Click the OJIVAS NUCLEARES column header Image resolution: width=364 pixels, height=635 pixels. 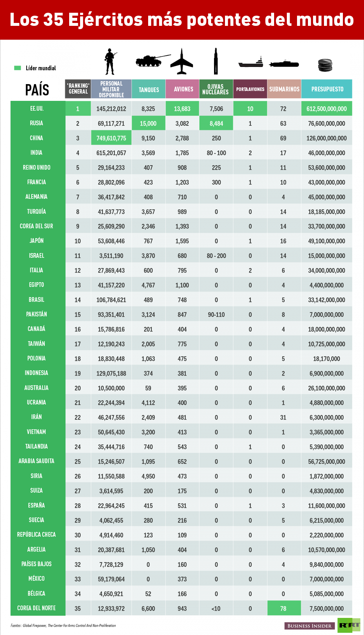tap(216, 89)
